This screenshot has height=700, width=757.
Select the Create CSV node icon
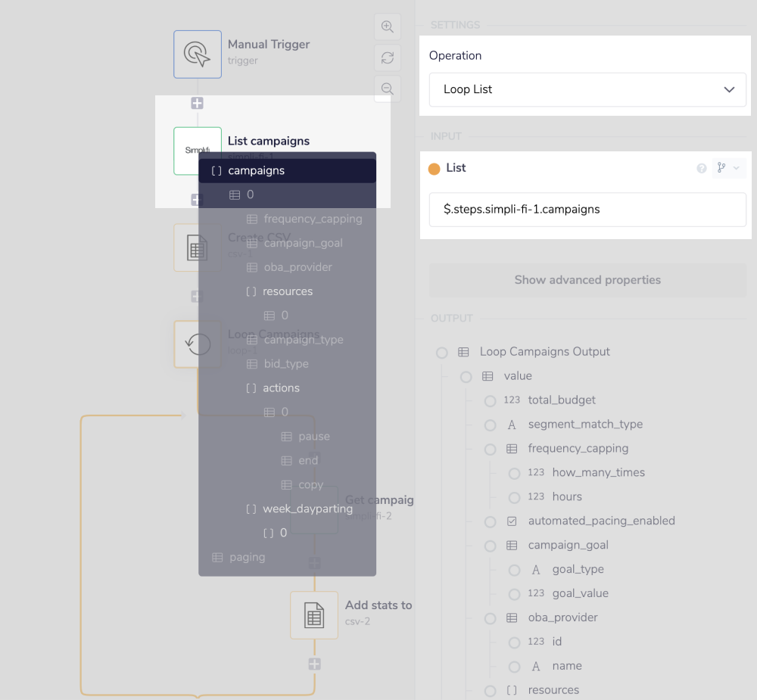pos(197,247)
